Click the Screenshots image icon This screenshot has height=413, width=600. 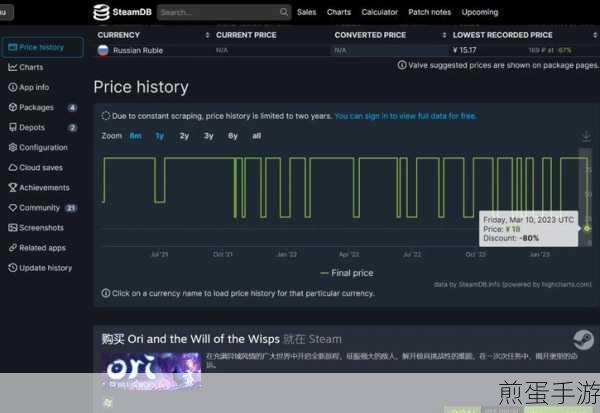[13, 228]
